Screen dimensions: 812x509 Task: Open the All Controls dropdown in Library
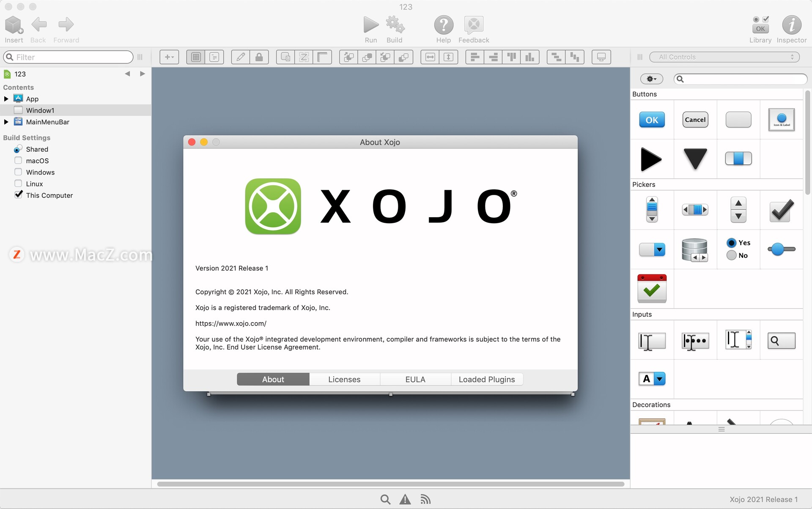[x=724, y=57]
